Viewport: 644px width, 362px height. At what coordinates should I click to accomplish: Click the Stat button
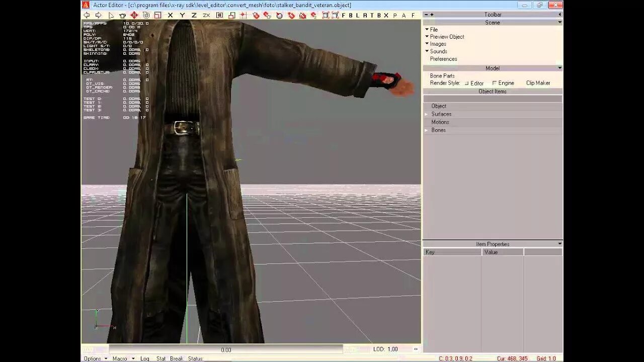coord(161,358)
